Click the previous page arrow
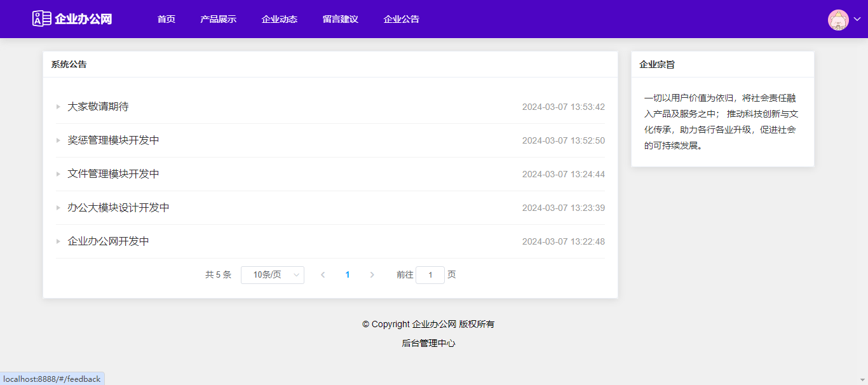Image resolution: width=868 pixels, height=385 pixels. (323, 275)
